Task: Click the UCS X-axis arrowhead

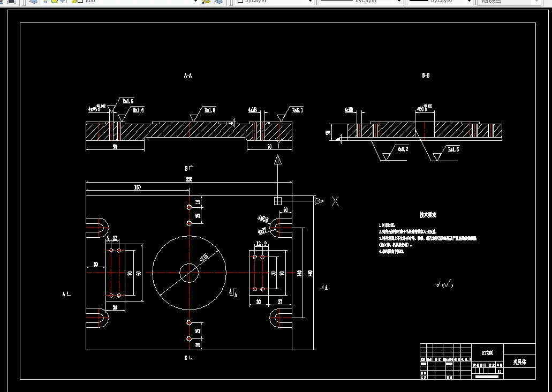Action: [x=319, y=201]
